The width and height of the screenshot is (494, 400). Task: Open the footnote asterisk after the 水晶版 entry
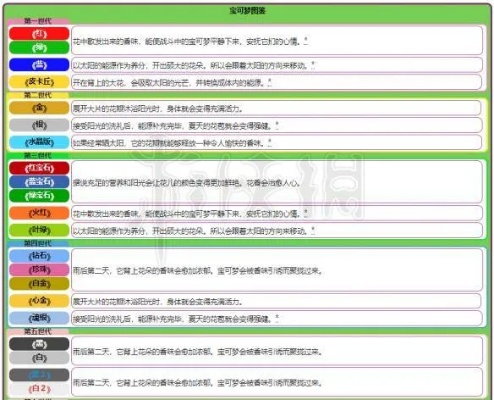[x=269, y=142]
